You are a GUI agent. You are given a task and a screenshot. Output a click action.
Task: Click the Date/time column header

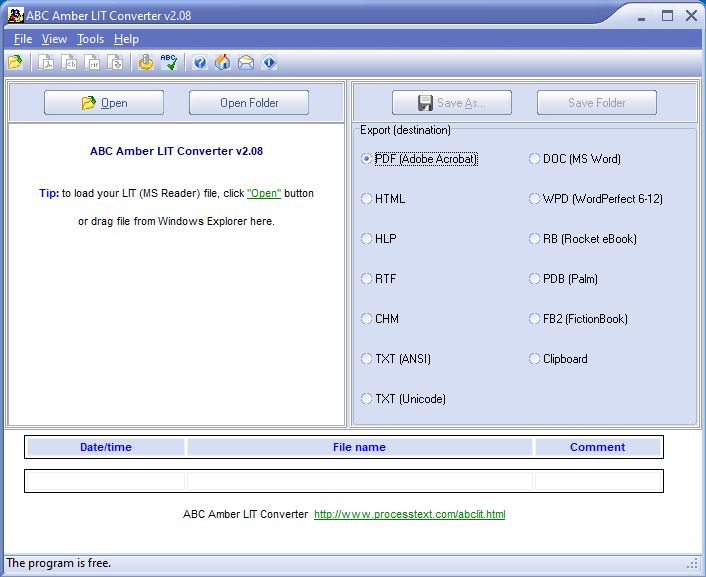pyautogui.click(x=106, y=447)
